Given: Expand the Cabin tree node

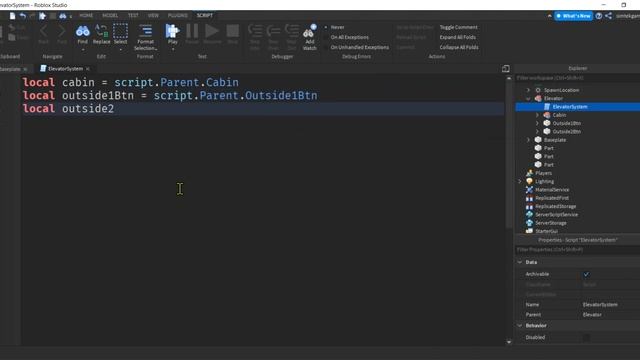Looking at the screenshot, I should click(537, 115).
